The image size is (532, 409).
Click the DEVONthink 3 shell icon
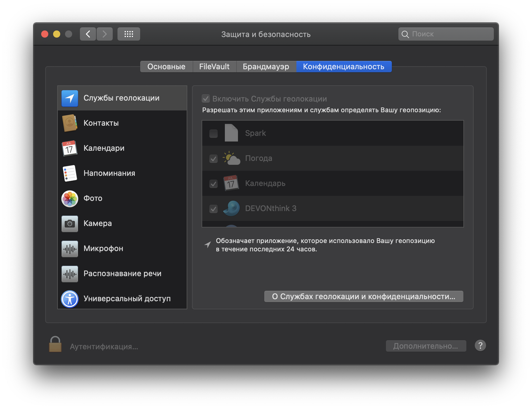tap(231, 208)
